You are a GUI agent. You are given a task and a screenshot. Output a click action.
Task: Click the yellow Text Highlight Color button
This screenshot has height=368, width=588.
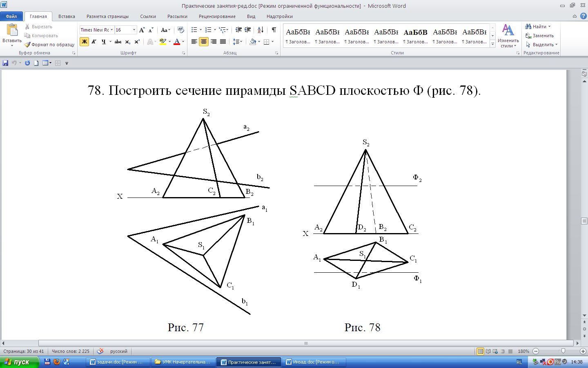pos(163,42)
